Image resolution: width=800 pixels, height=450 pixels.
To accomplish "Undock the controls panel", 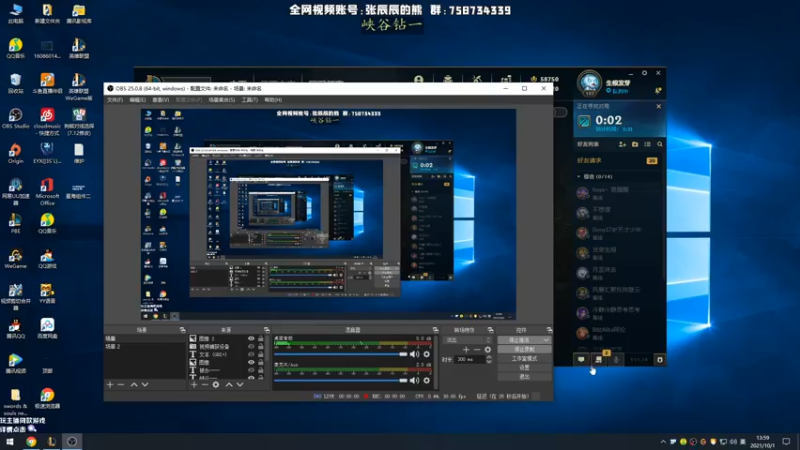I will (x=549, y=330).
